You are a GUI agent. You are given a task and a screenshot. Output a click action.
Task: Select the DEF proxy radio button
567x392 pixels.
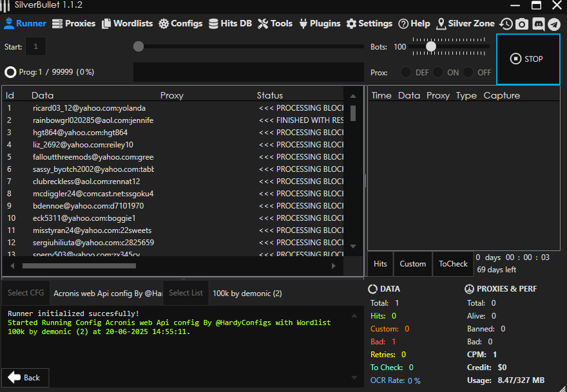pos(407,73)
